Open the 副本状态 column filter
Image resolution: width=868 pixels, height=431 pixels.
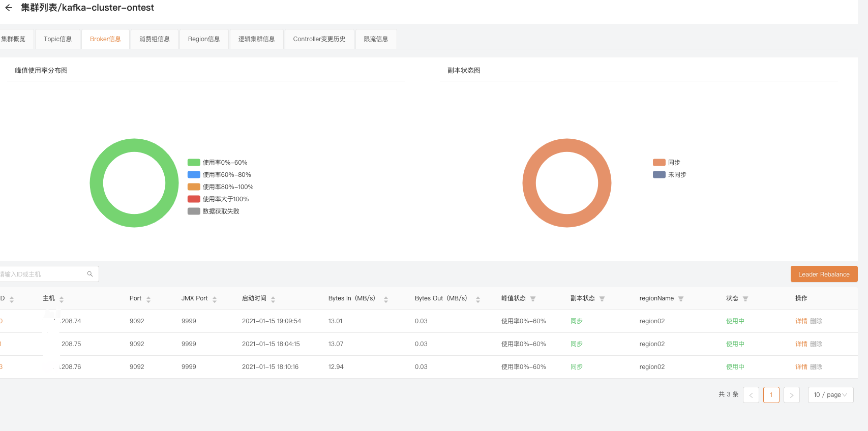click(x=602, y=299)
